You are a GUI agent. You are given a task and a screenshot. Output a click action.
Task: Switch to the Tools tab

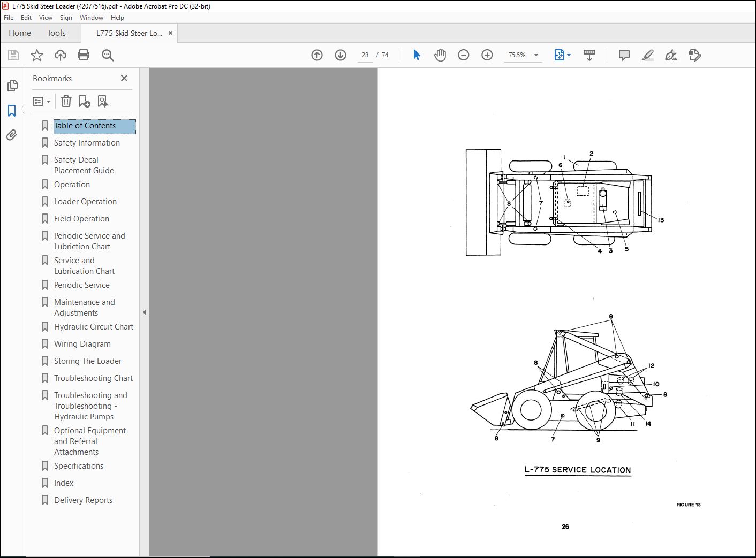[56, 33]
